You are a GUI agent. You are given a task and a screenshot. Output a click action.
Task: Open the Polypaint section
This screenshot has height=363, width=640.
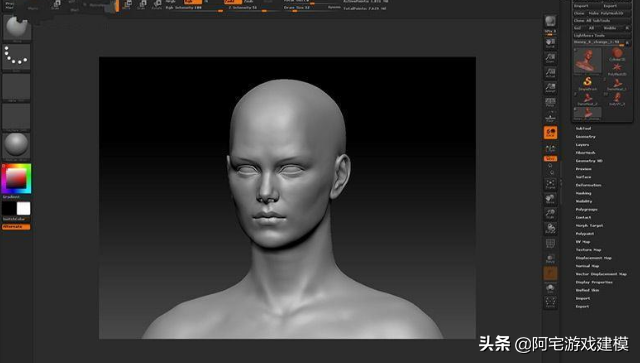[x=584, y=234]
